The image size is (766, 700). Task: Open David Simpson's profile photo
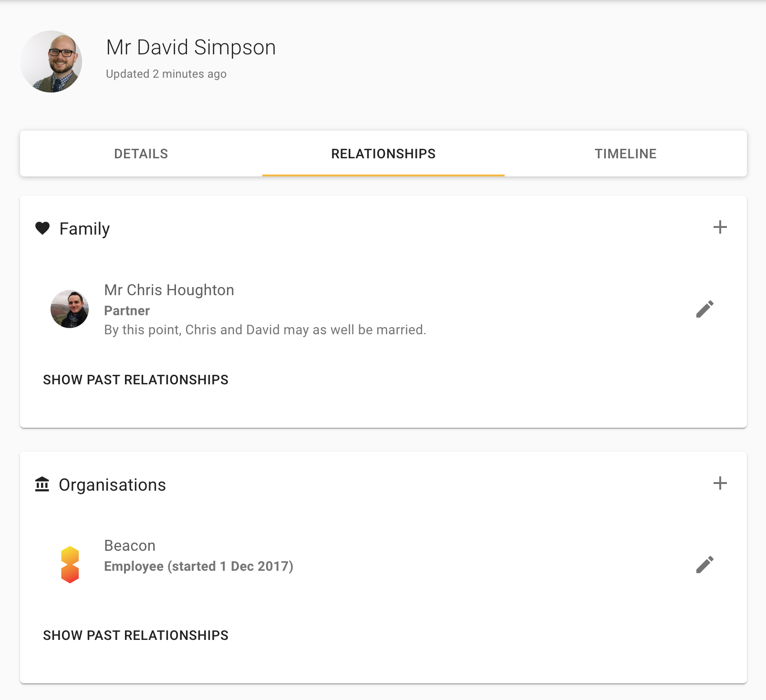click(x=51, y=62)
